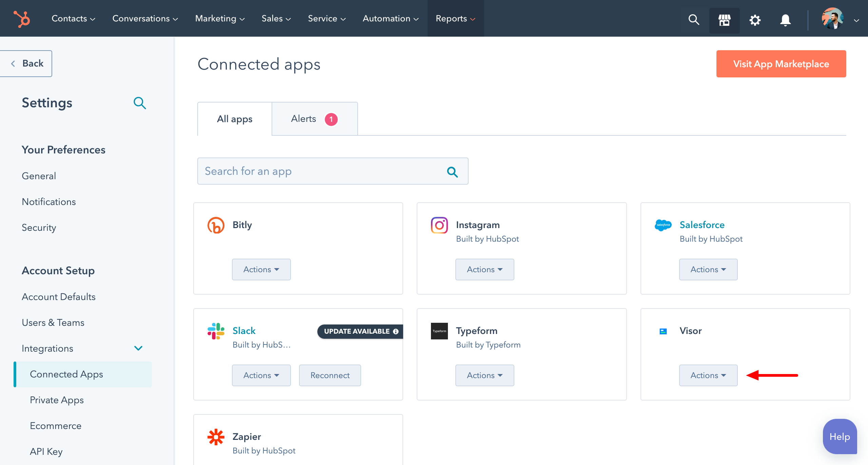
Task: Click the Instagram logo icon
Action: click(439, 225)
